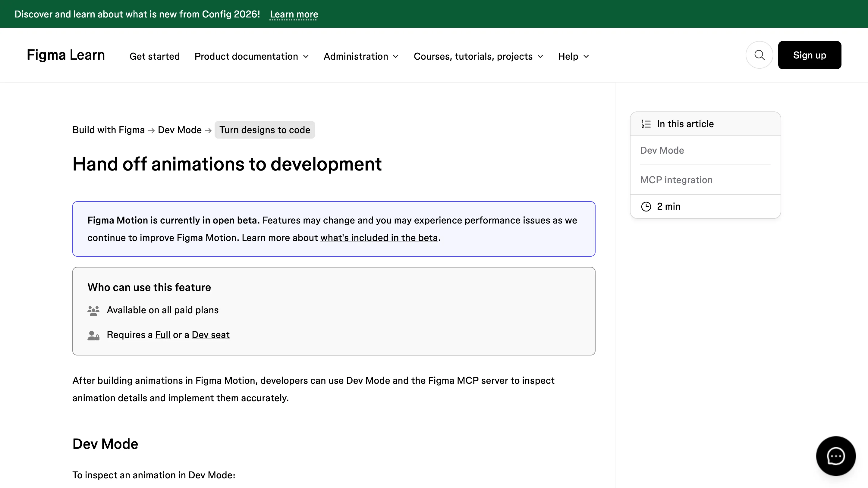Expand the Product documentation menu
The width and height of the screenshot is (868, 488).
251,56
